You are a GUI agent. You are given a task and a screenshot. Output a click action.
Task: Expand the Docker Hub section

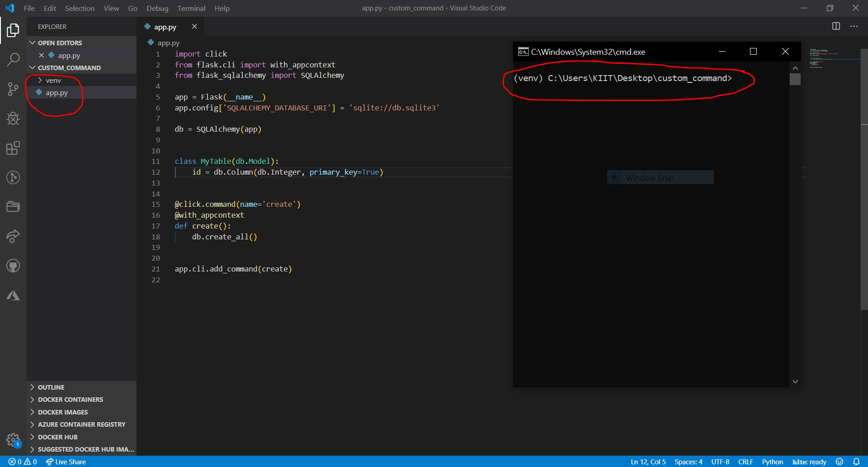(x=81, y=437)
